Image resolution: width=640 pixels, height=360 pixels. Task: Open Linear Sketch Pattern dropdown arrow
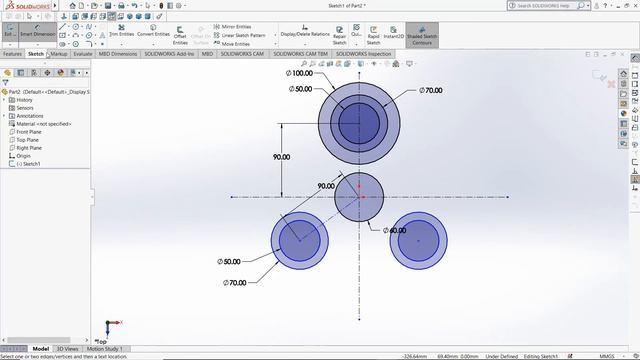(x=275, y=35)
